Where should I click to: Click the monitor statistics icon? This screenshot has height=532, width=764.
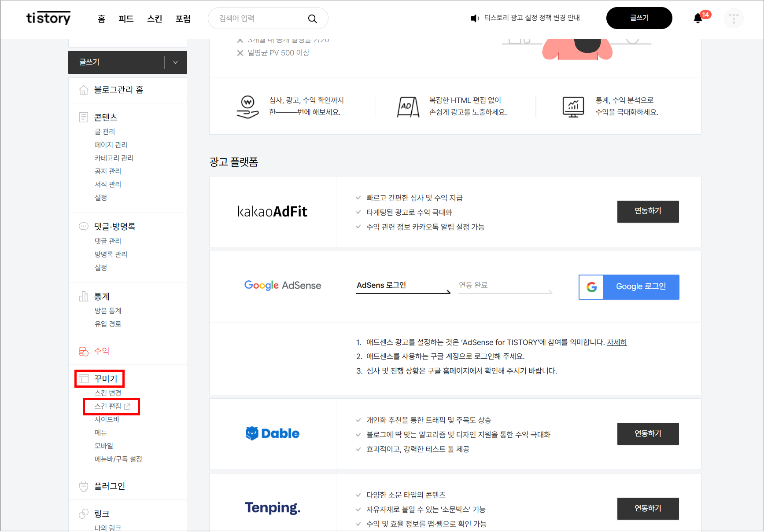573,107
